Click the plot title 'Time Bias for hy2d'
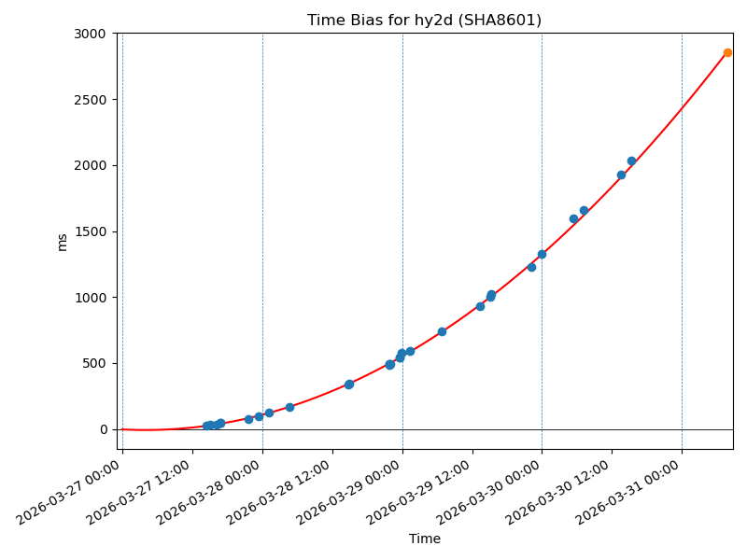The width and height of the screenshot is (747, 560). tap(424, 20)
